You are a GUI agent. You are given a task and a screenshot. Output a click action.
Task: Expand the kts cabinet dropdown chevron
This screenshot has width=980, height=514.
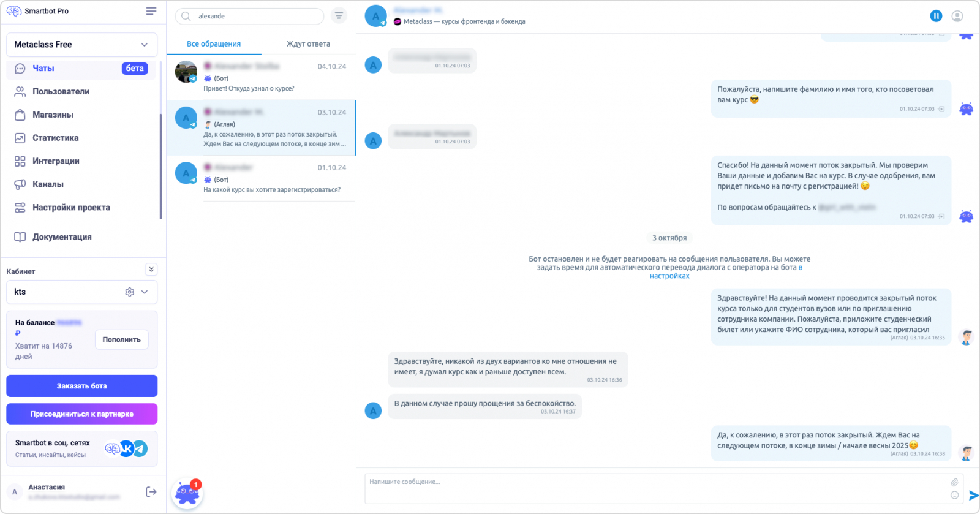tap(145, 292)
